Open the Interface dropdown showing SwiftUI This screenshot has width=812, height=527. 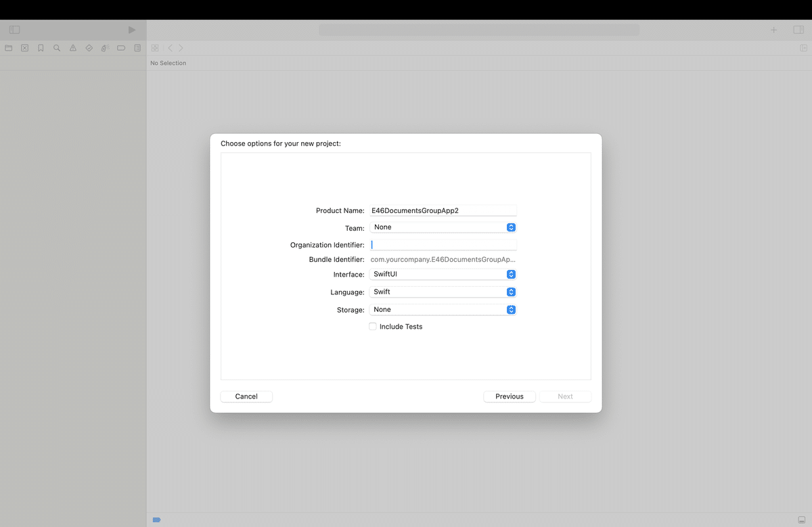point(443,275)
